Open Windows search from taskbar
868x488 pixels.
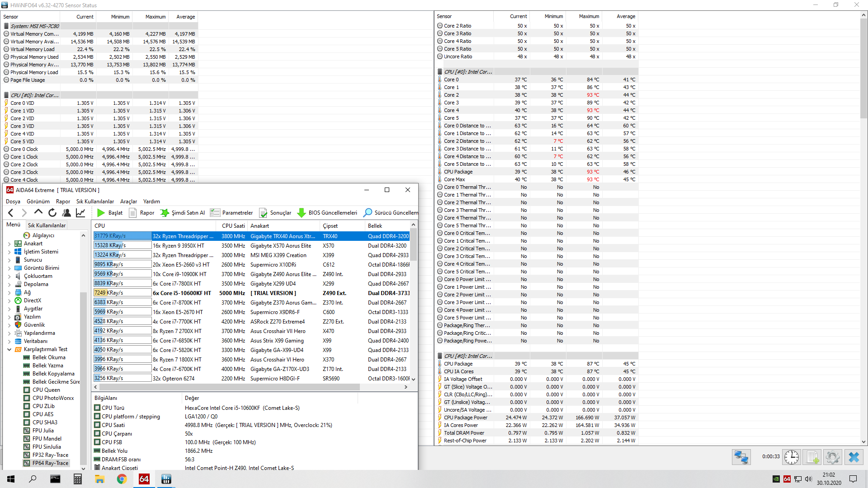pyautogui.click(x=33, y=479)
